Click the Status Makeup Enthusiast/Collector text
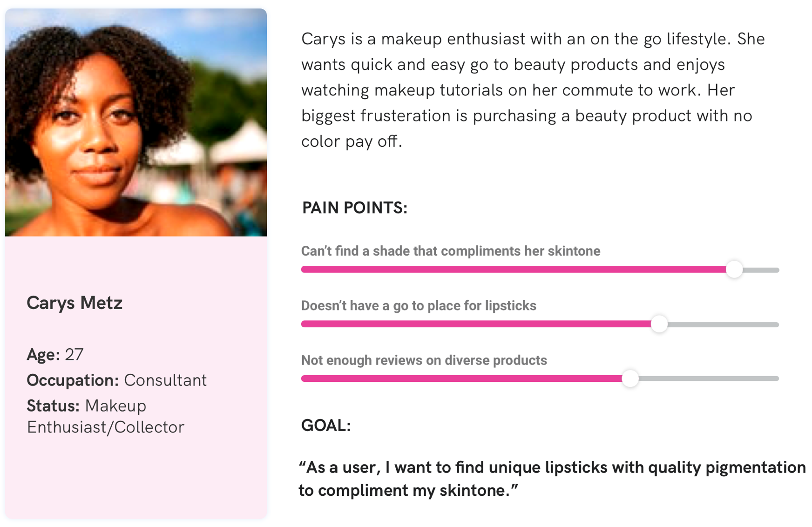 [106, 416]
